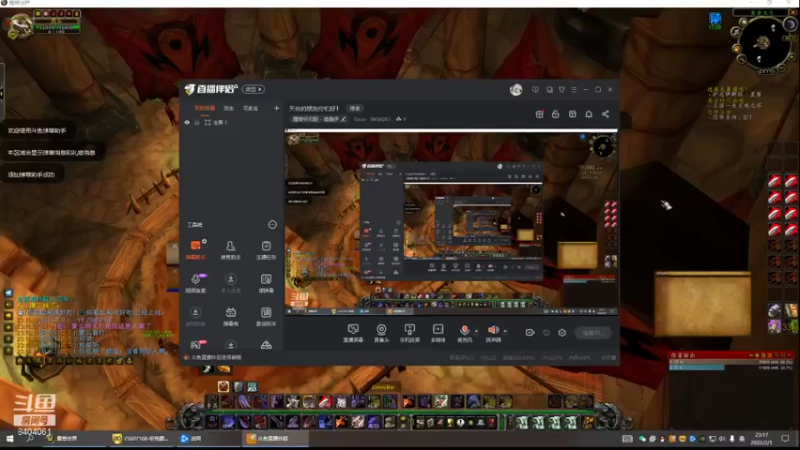800x450 pixels.
Task: Open the notification bell icon in companion
Action: 589,114
